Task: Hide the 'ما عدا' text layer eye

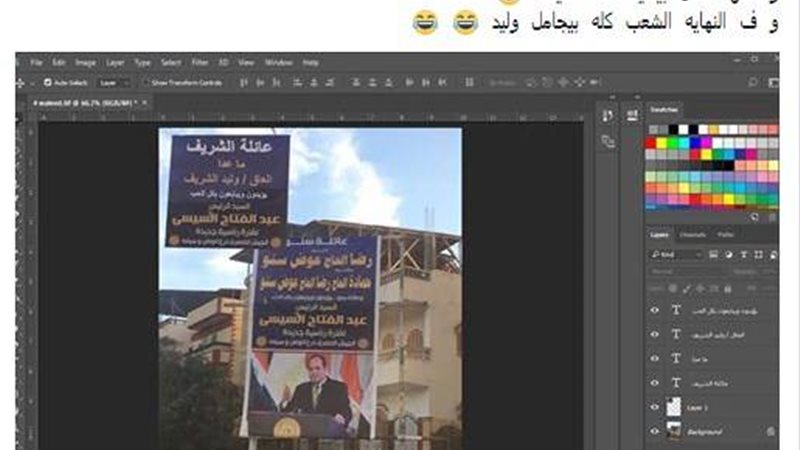Action: 655,359
